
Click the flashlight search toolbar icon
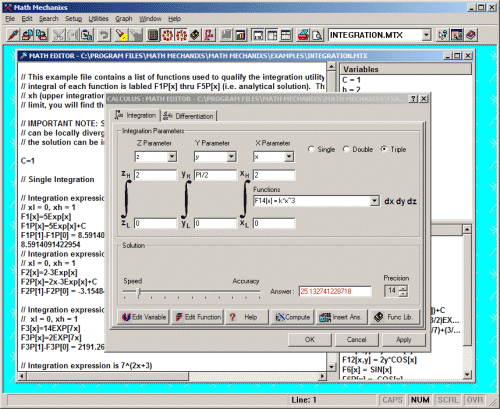(x=122, y=35)
